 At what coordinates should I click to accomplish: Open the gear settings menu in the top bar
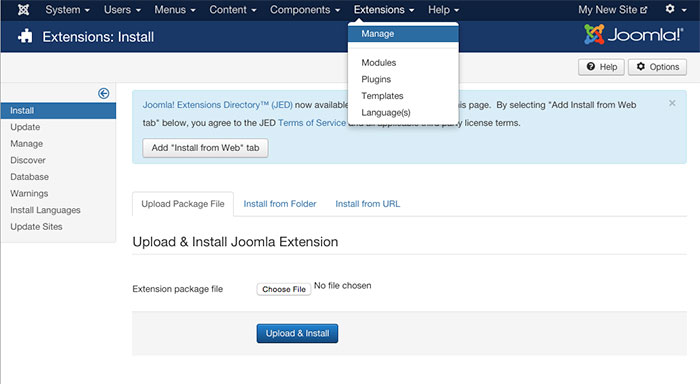pyautogui.click(x=675, y=9)
